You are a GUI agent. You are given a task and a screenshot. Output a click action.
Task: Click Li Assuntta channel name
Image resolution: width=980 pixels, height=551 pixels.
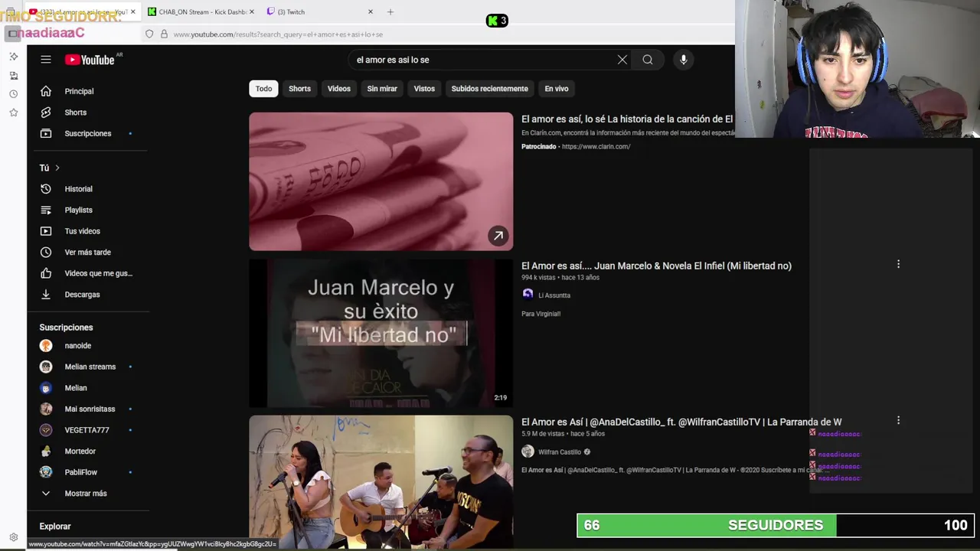tap(554, 295)
